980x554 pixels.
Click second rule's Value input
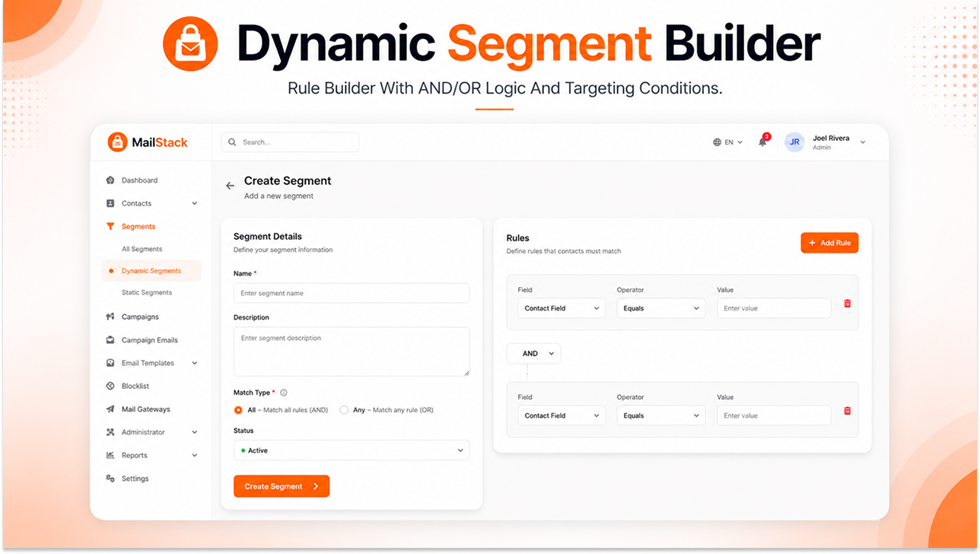774,415
